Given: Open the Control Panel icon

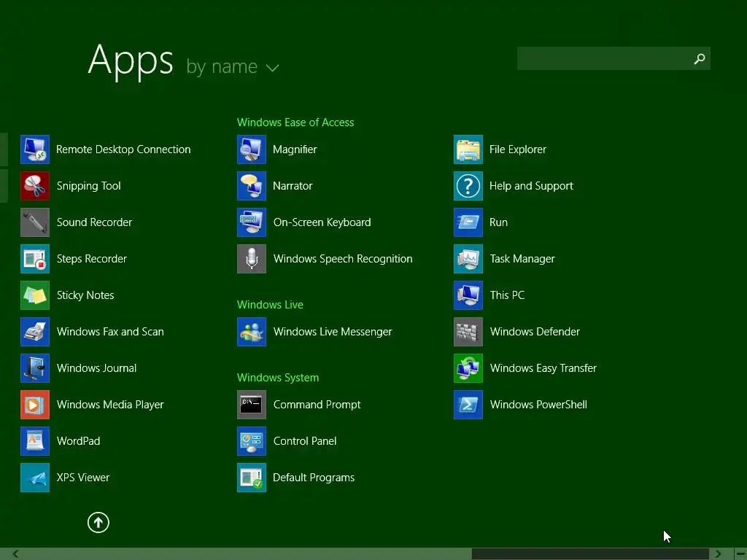Looking at the screenshot, I should [252, 441].
